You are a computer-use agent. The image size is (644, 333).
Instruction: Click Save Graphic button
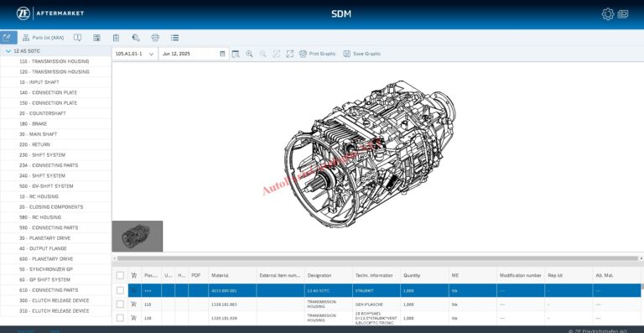coord(362,54)
